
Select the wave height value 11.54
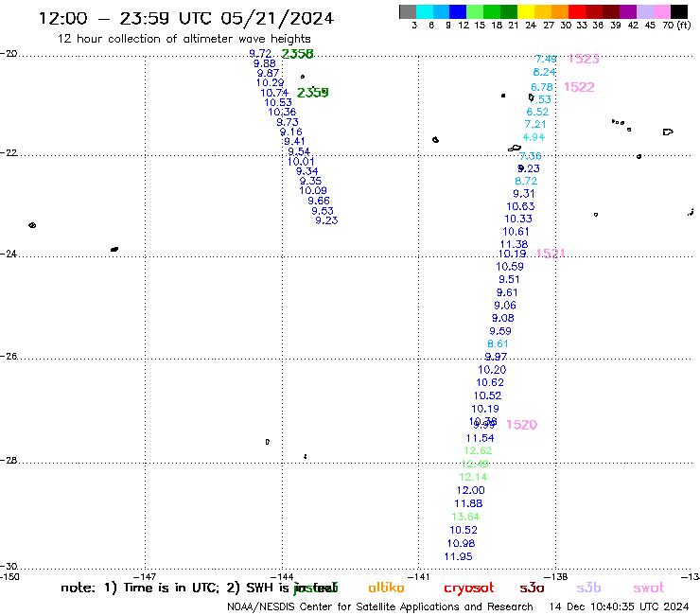coord(480,438)
